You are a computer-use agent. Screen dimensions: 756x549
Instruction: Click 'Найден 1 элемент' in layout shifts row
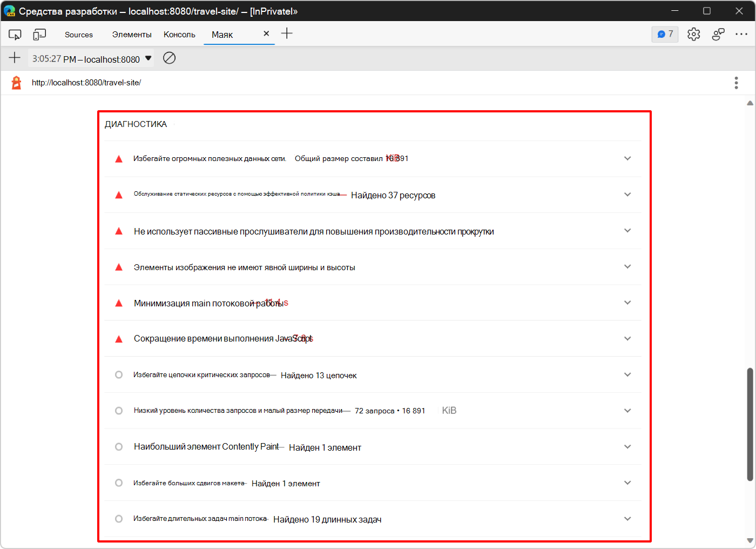tap(286, 484)
